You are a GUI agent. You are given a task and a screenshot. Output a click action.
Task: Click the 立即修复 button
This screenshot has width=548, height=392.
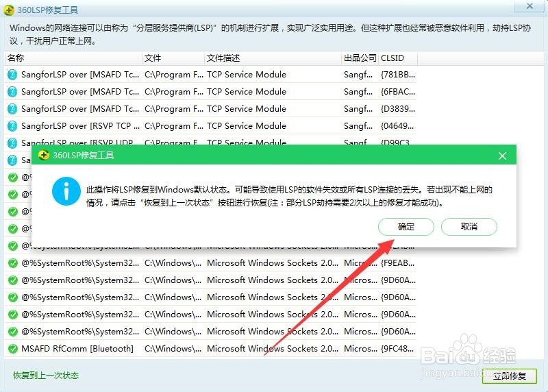pyautogui.click(x=509, y=376)
